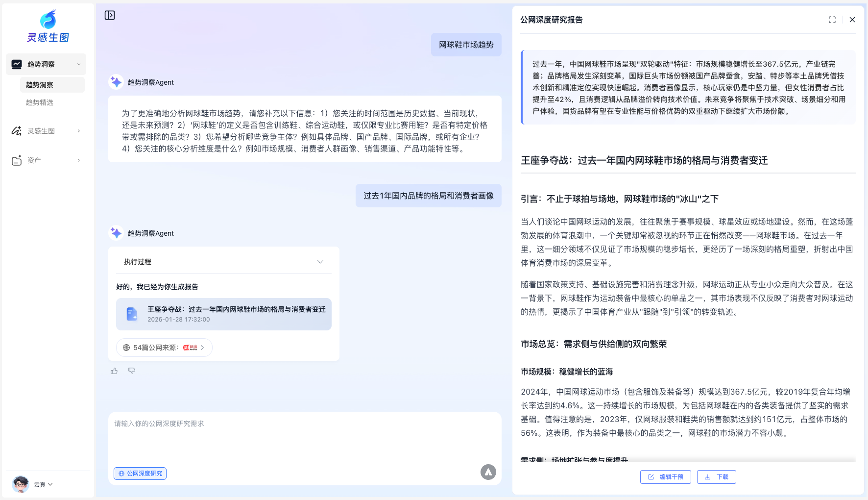Click the report timestamp 2026-01-28 17:32:00
The height and width of the screenshot is (500, 868).
[x=179, y=320]
